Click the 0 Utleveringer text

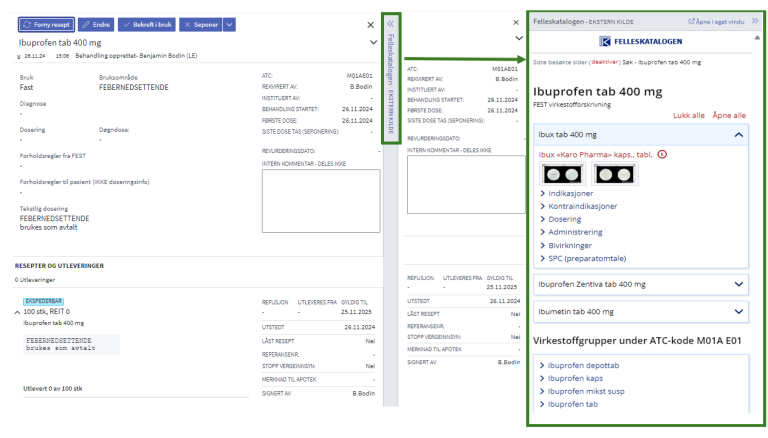coord(35,280)
